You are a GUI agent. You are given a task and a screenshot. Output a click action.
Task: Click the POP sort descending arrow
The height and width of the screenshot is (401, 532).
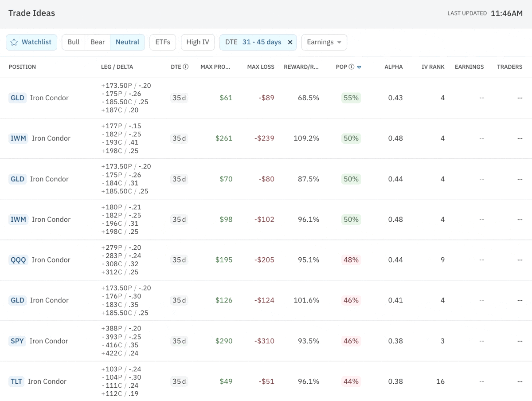pos(359,67)
